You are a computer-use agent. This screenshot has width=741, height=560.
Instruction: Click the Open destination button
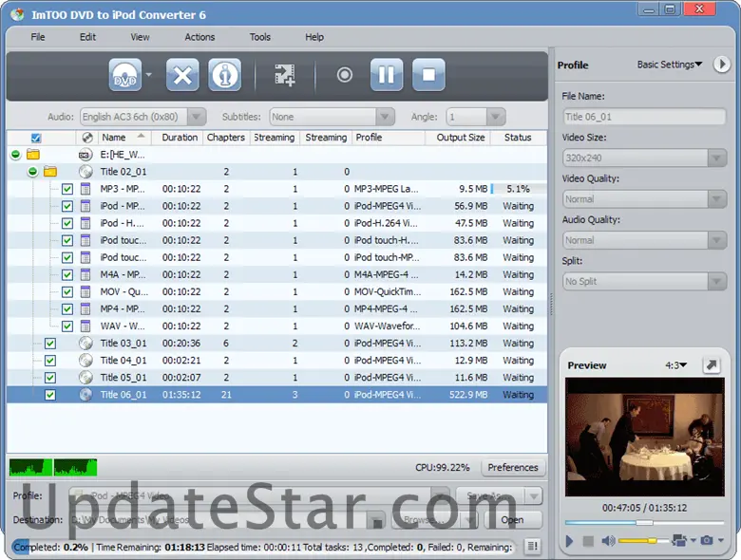(512, 520)
